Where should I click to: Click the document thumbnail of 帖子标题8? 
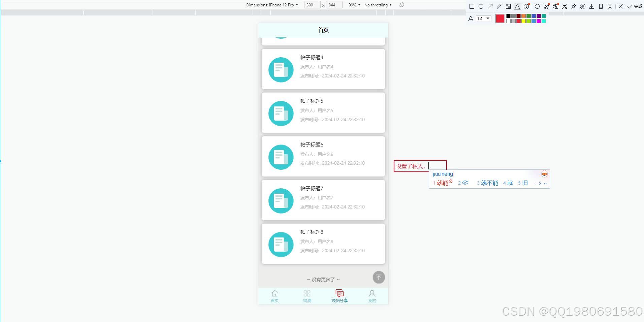tap(281, 245)
